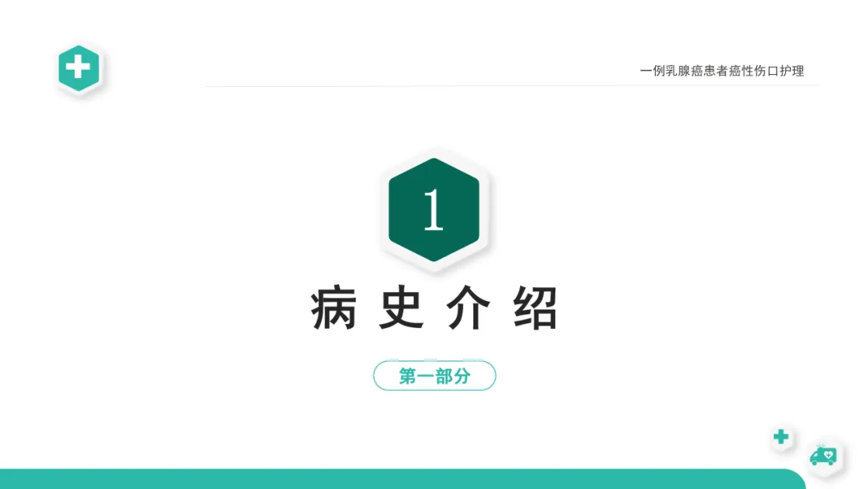Viewport: 868px width, 489px height.
Task: Click the character 第 in the pill label
Action: click(408, 376)
